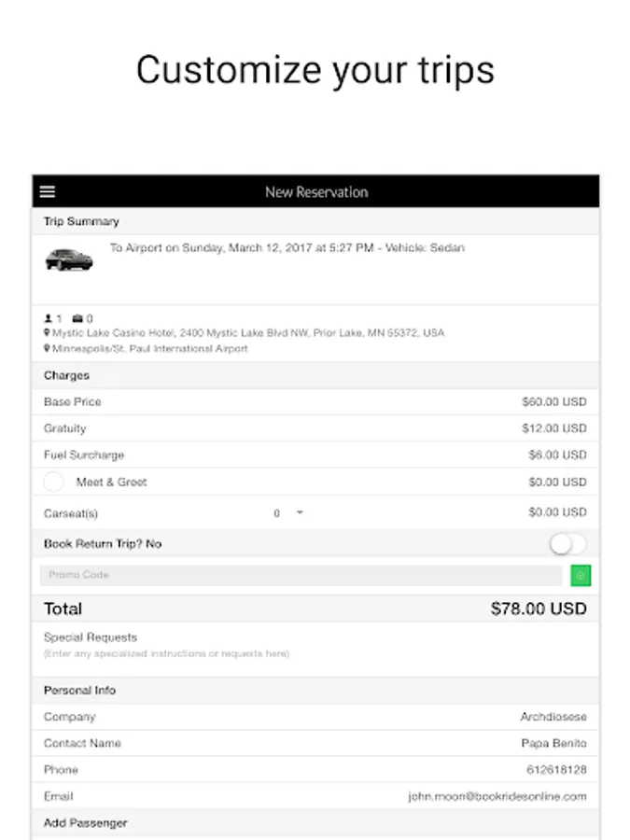Click the Phone number 612618128
Screen dimensions: 630x840
pos(556,770)
